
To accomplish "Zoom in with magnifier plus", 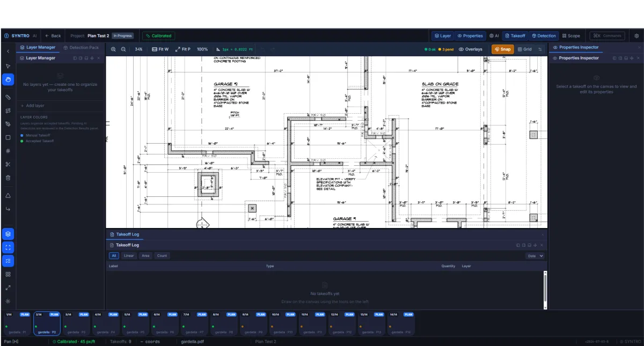I will (x=113, y=49).
